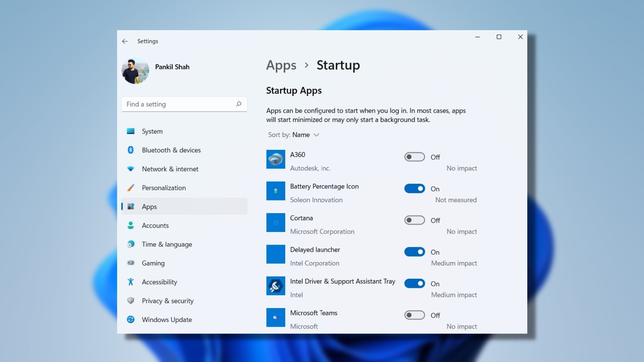Click the Windows Update sync icon
644x362 pixels.
130,319
